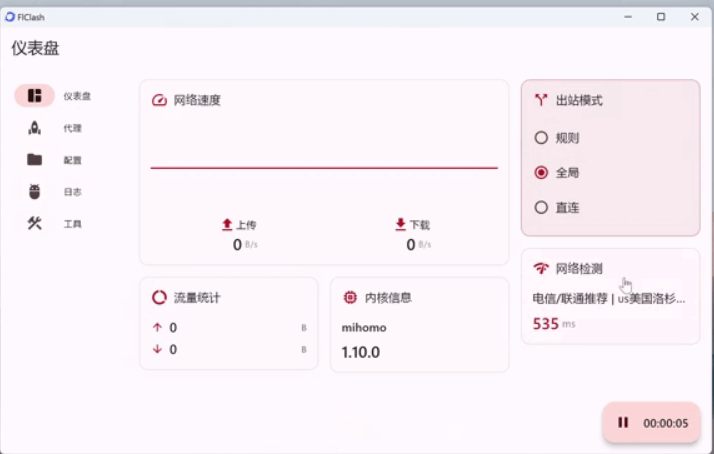Image resolution: width=714 pixels, height=454 pixels.
Task: Click the traffic upload up-arrow icon
Action: coord(157,327)
